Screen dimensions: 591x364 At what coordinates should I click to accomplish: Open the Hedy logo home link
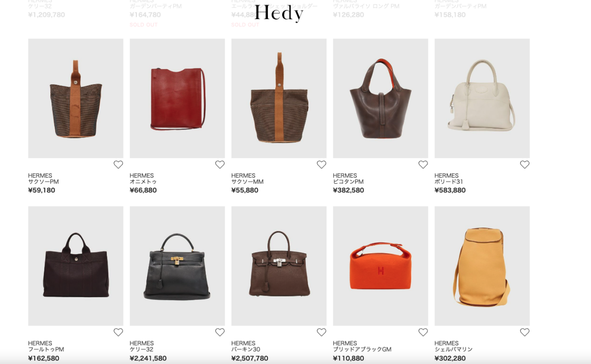279,13
